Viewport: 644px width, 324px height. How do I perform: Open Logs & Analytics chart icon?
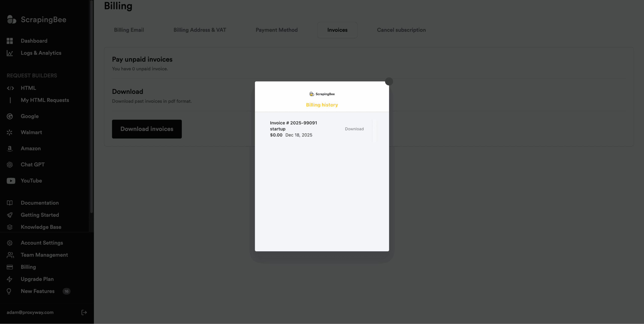point(10,53)
